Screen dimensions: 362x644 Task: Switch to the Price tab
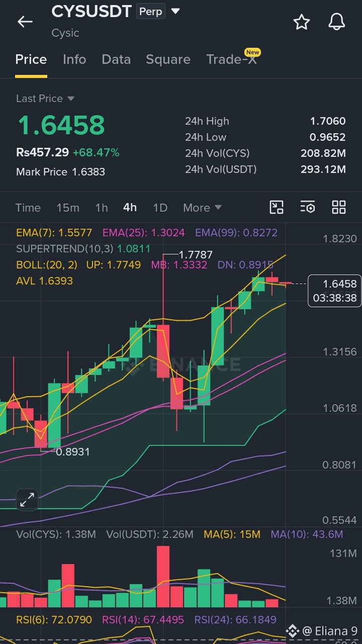point(31,59)
